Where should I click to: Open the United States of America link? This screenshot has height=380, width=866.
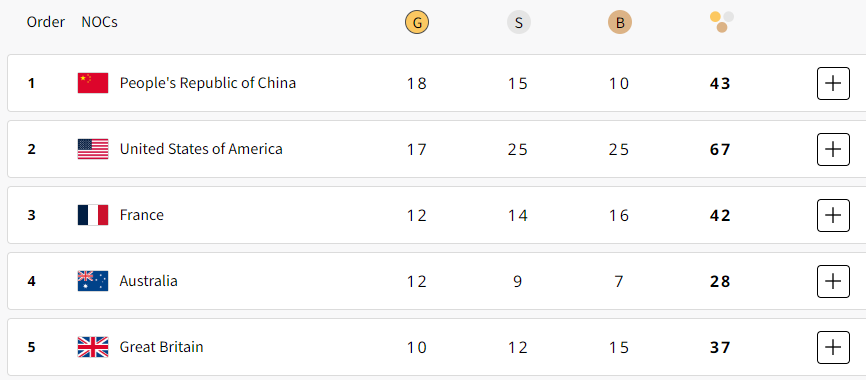coord(201,149)
